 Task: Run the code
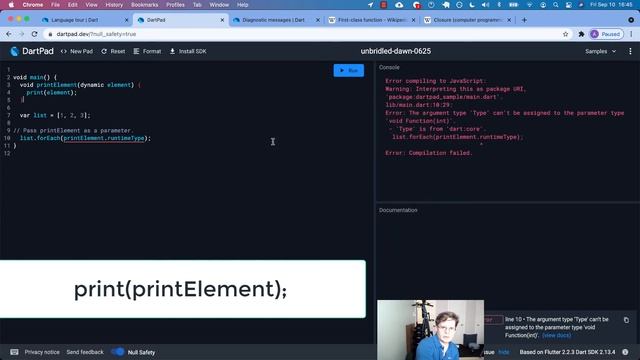click(x=349, y=71)
